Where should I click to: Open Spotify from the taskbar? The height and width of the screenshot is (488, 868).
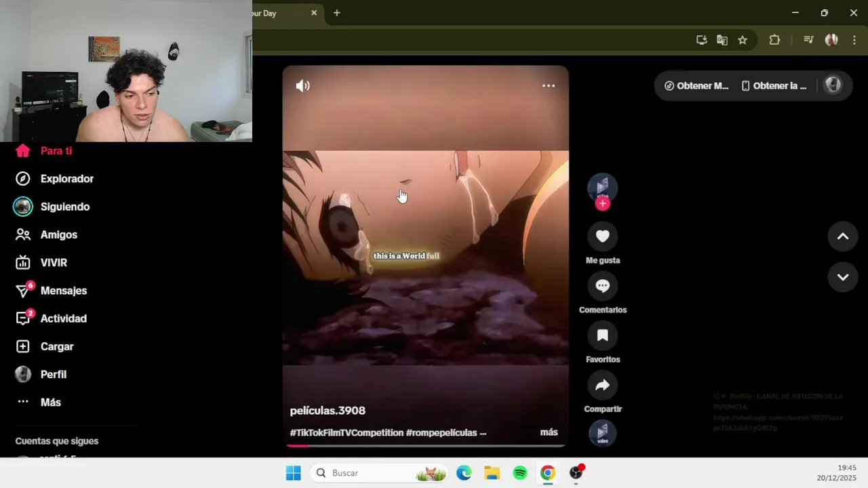tap(520, 473)
